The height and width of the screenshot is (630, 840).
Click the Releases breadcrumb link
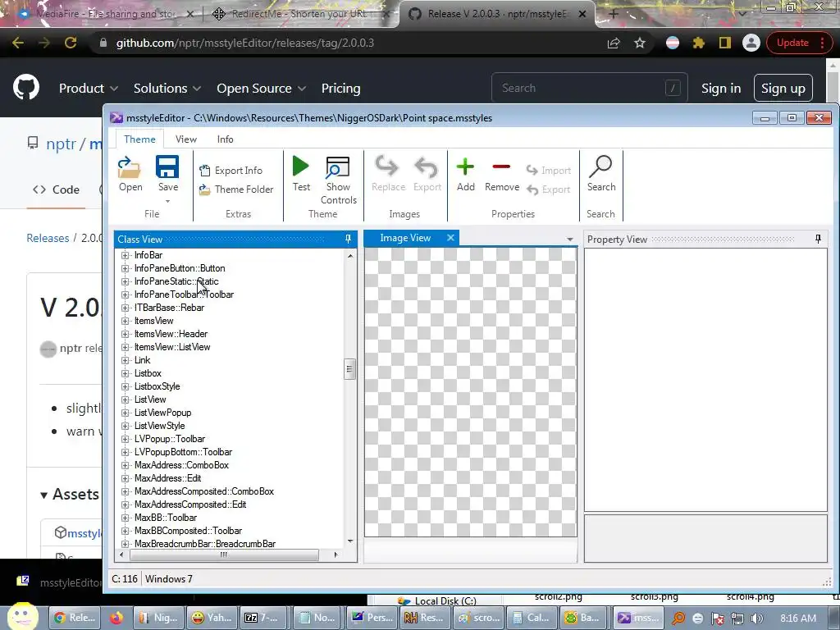pos(48,238)
